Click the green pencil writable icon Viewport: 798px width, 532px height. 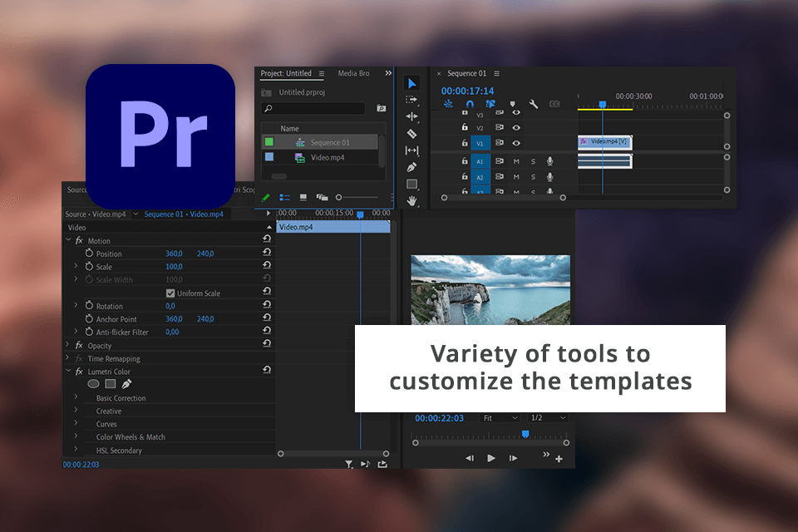pos(266,198)
